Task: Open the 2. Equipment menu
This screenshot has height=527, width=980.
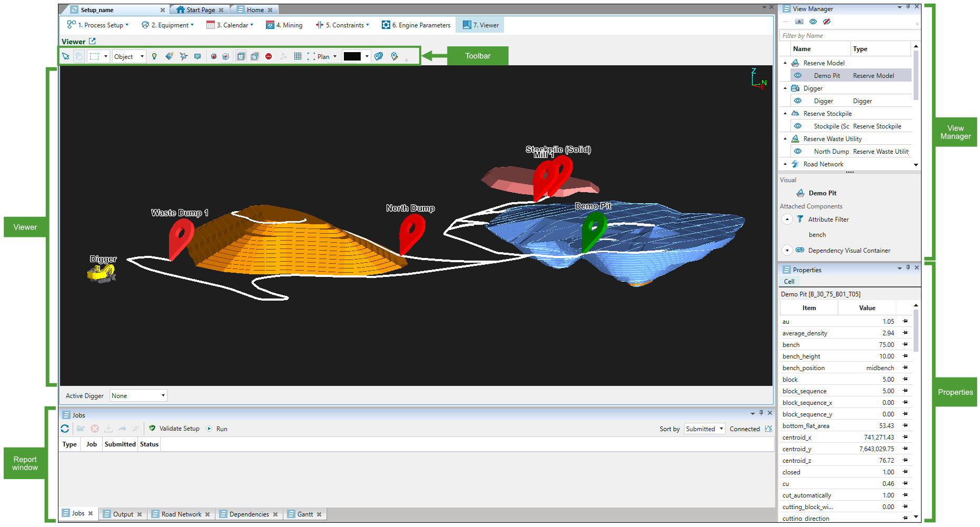Action: pos(167,25)
